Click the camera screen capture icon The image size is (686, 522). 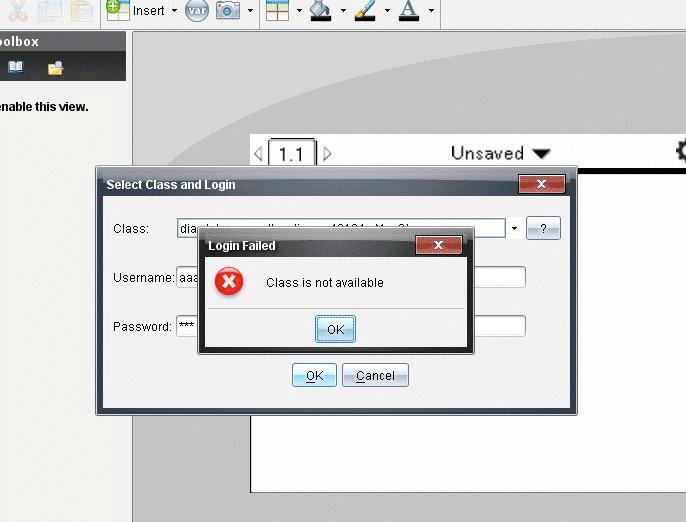pos(228,10)
